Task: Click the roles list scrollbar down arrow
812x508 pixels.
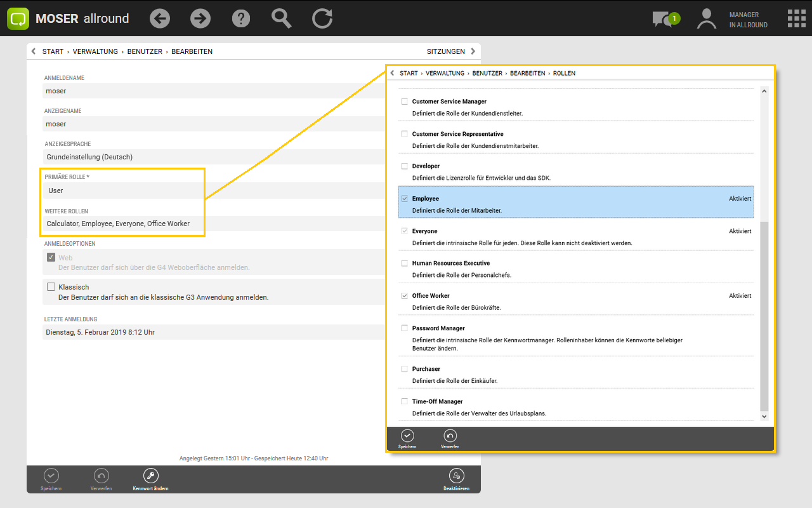Action: (764, 416)
